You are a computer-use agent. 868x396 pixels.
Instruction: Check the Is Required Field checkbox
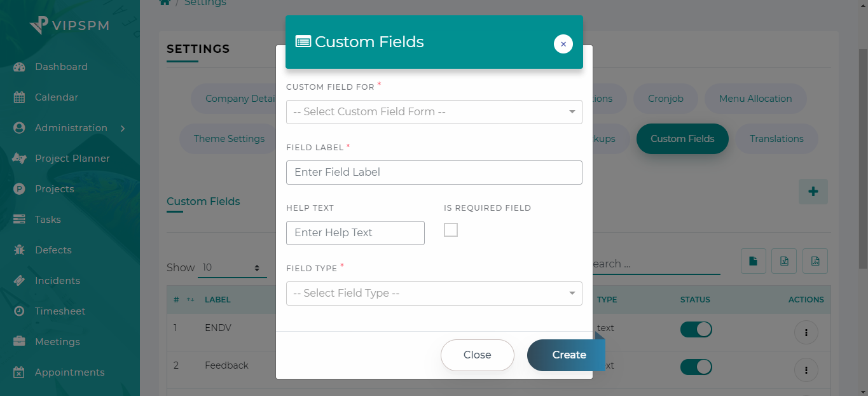pos(451,230)
